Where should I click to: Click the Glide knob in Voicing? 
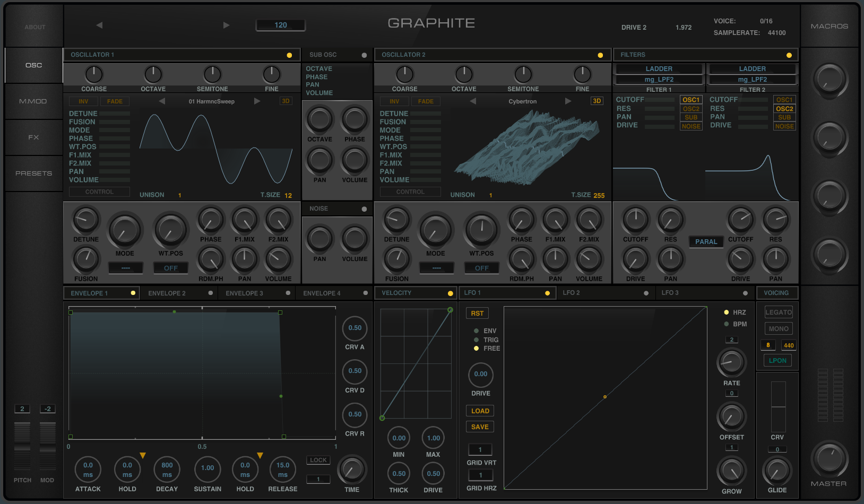pyautogui.click(x=777, y=471)
